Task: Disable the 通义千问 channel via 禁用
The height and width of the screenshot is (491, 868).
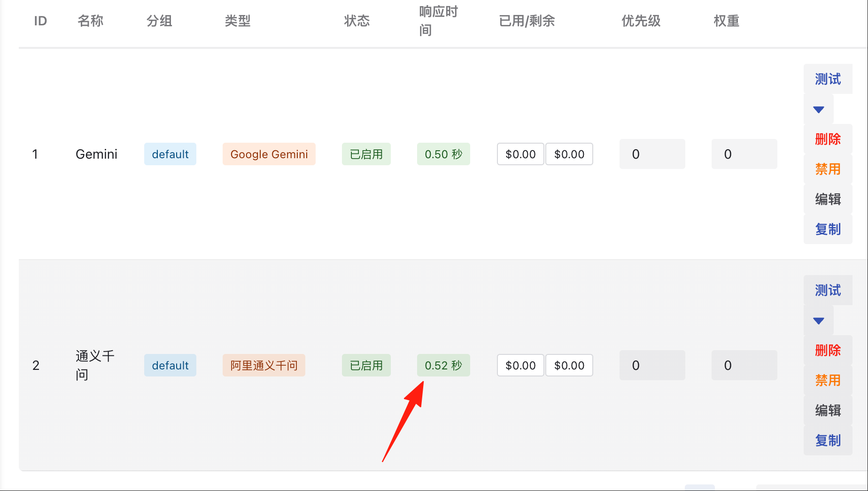Action: [x=828, y=380]
